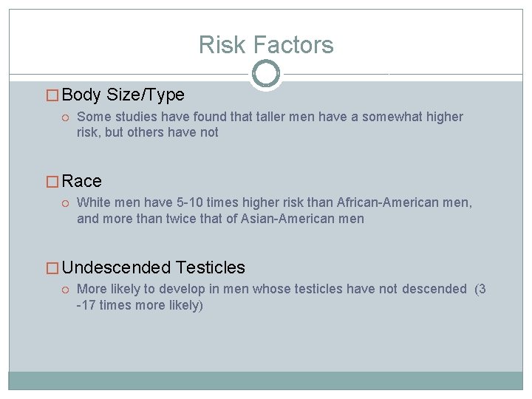Select the square bullet beside Race
The width and height of the screenshot is (532, 399).
click(52, 182)
